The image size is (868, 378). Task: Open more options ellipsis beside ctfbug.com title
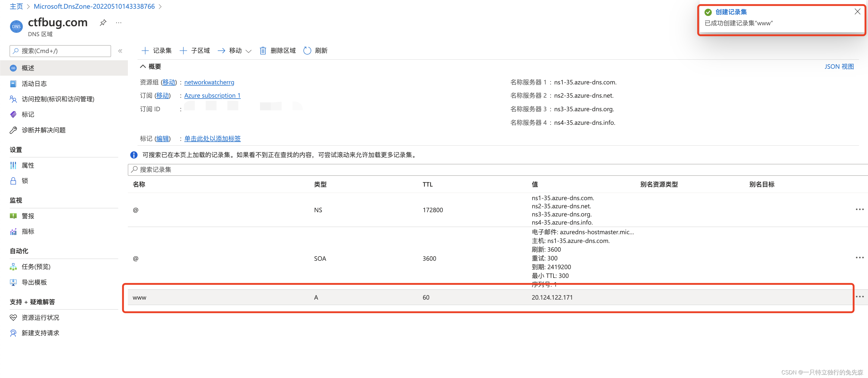(x=119, y=23)
